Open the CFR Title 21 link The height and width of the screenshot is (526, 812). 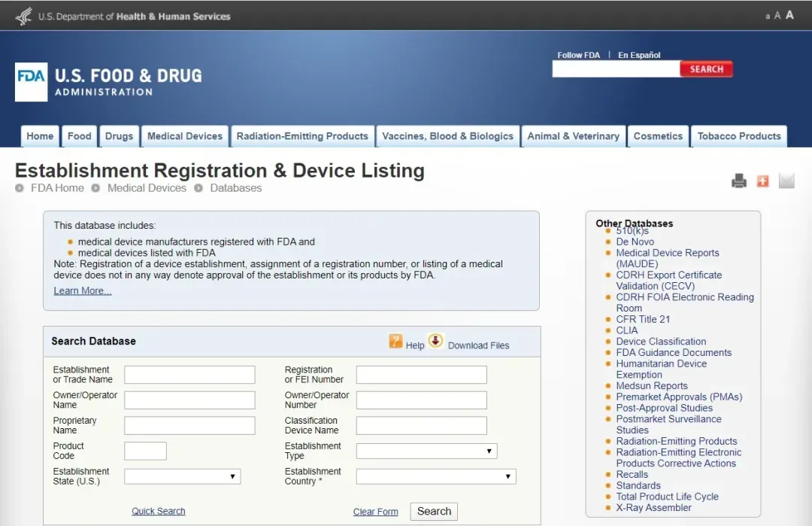pos(643,319)
